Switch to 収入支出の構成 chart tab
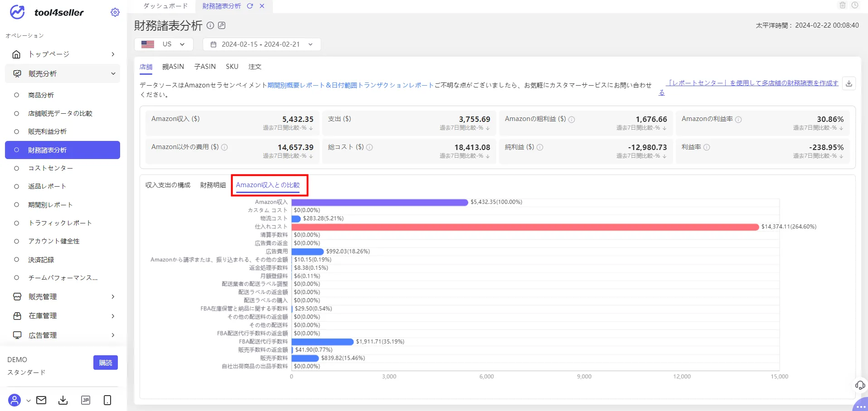 pyautogui.click(x=168, y=185)
